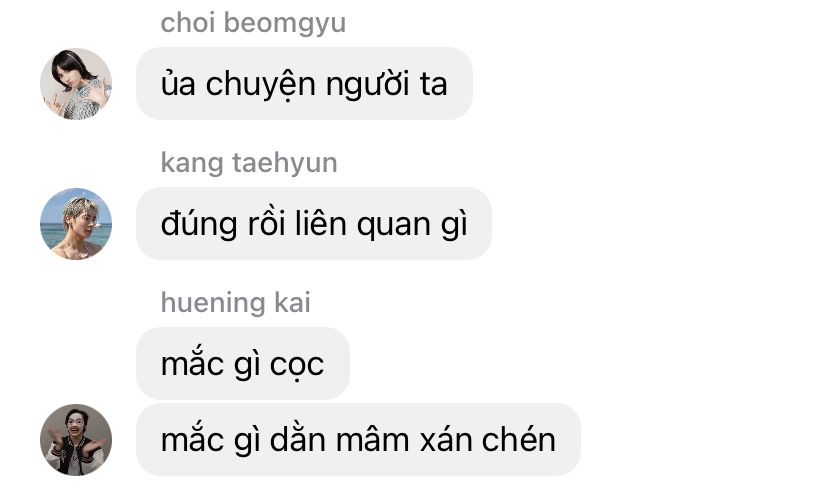828x492 pixels.
Task: Click the sender name choi beomgyu
Action: click(x=253, y=23)
